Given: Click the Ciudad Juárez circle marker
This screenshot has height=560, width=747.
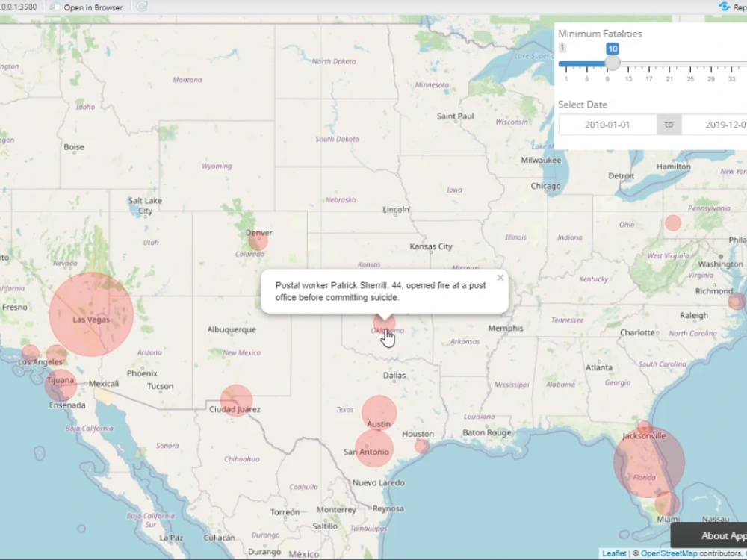Looking at the screenshot, I should point(236,400).
